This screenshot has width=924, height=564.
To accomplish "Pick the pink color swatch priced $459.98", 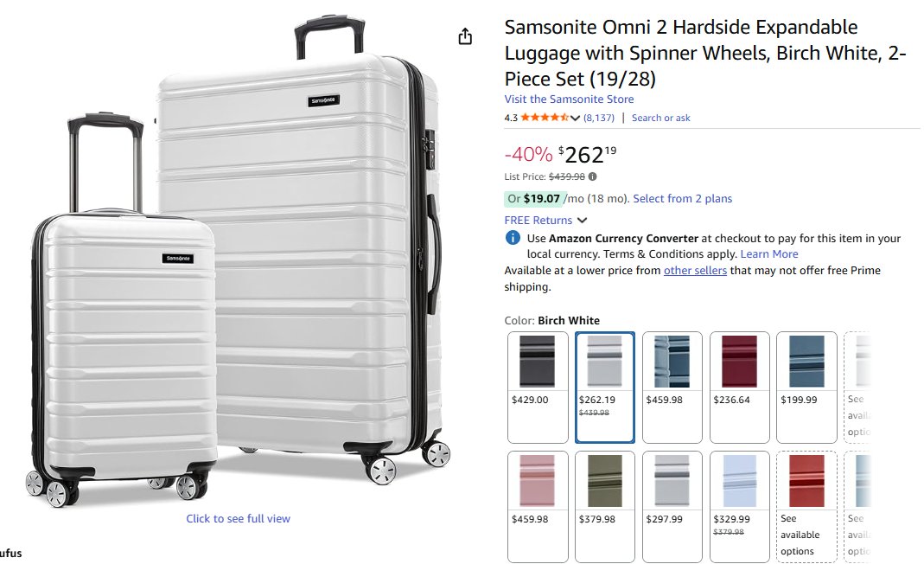I will 538,505.
